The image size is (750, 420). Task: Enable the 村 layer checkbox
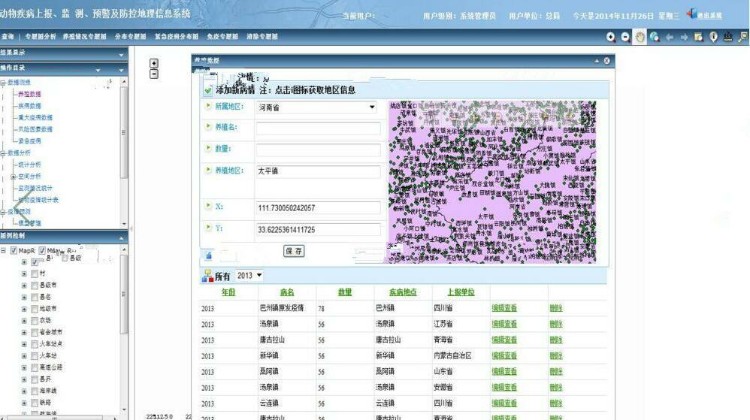click(x=34, y=274)
